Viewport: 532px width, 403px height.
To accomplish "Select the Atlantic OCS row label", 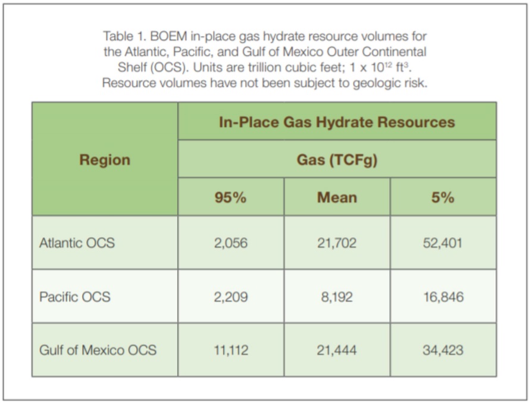I will (77, 243).
